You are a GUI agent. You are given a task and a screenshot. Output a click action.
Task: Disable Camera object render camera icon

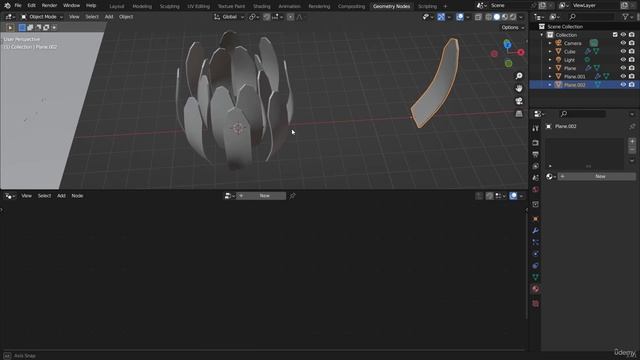632,43
